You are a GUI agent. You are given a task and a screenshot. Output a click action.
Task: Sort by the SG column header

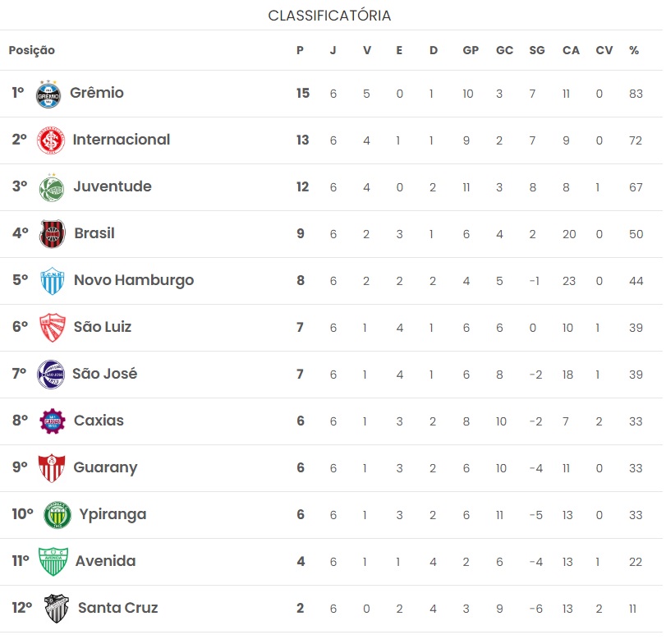(x=537, y=50)
